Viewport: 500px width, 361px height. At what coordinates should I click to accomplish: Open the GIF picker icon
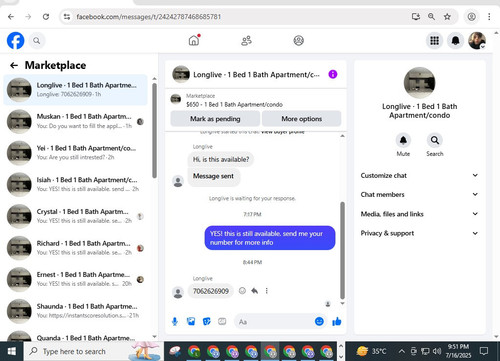click(222, 321)
